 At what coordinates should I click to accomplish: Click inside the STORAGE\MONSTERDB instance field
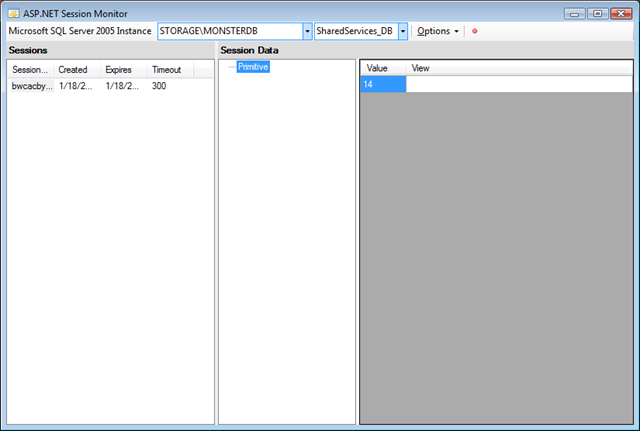coord(230,31)
